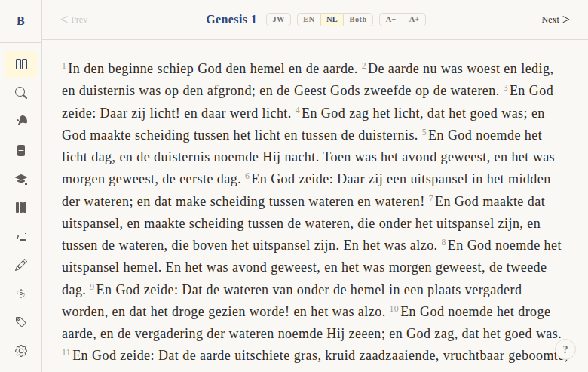
Task: Click the document notes sidebar icon
Action: pyautogui.click(x=21, y=150)
